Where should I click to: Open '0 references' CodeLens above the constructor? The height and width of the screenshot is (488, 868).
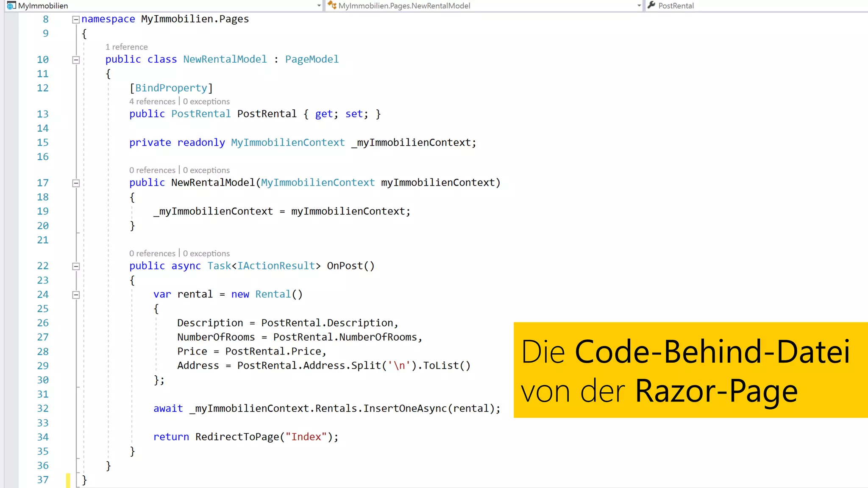pyautogui.click(x=152, y=170)
